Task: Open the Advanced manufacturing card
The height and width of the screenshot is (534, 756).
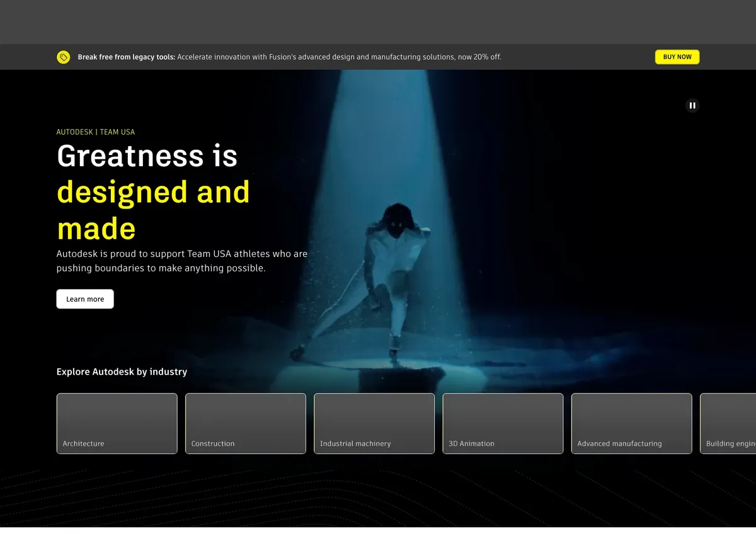Action: 631,423
